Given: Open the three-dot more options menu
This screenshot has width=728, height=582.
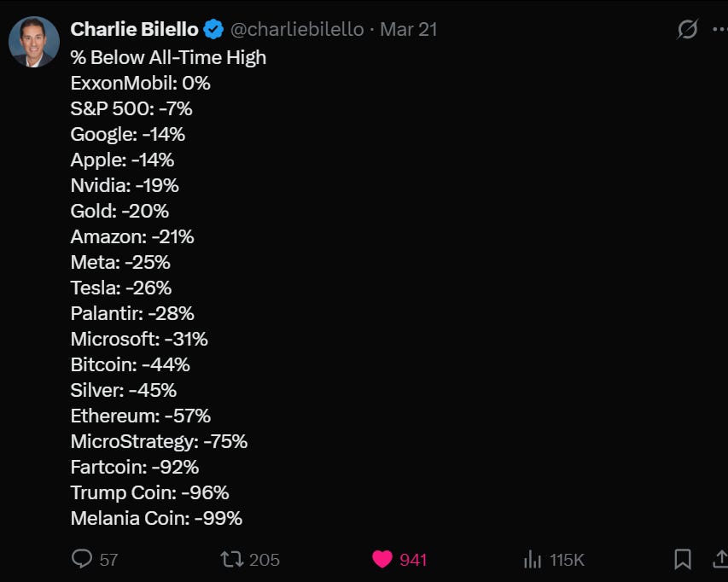Looking at the screenshot, I should 720,29.
